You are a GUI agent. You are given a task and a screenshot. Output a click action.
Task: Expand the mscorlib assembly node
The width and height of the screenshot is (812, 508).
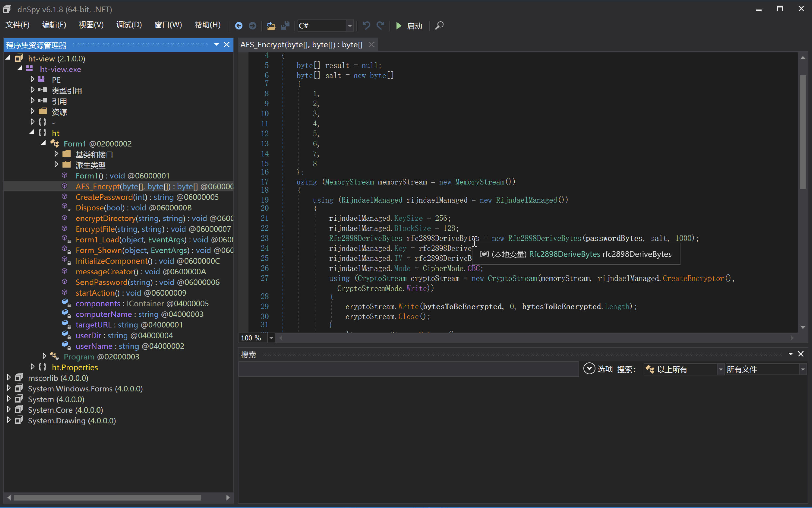tap(9, 377)
